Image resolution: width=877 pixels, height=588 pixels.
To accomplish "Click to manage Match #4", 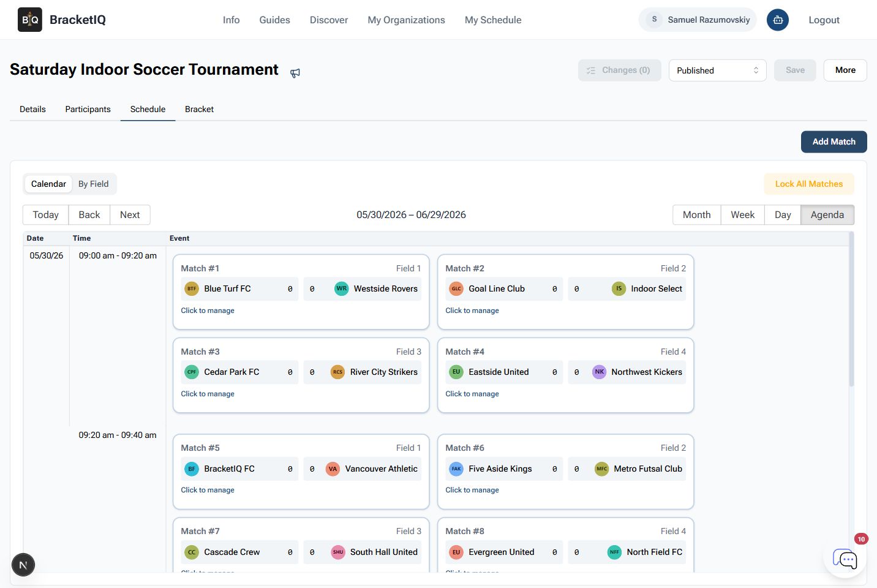I will (x=472, y=394).
